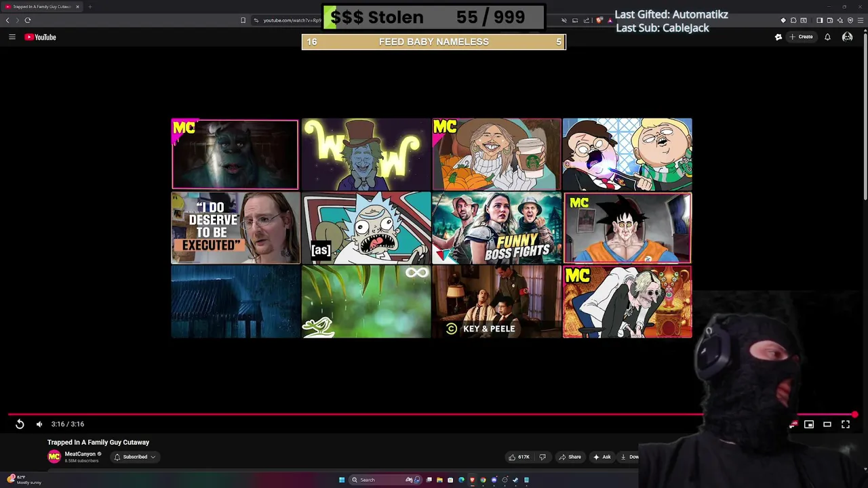Open the browser VPN shield icon

pos(850,20)
